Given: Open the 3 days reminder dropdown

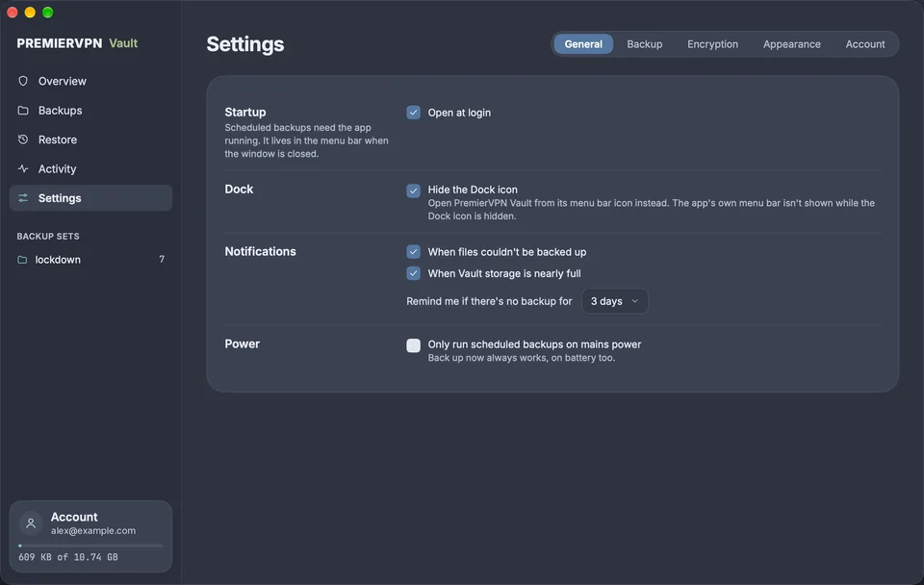Looking at the screenshot, I should pyautogui.click(x=615, y=301).
